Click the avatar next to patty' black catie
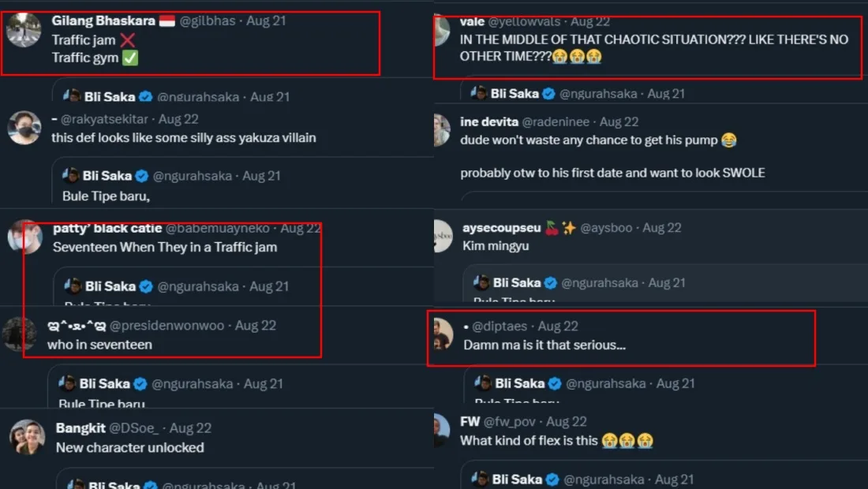Screen dimensions: 868x489 point(24,236)
